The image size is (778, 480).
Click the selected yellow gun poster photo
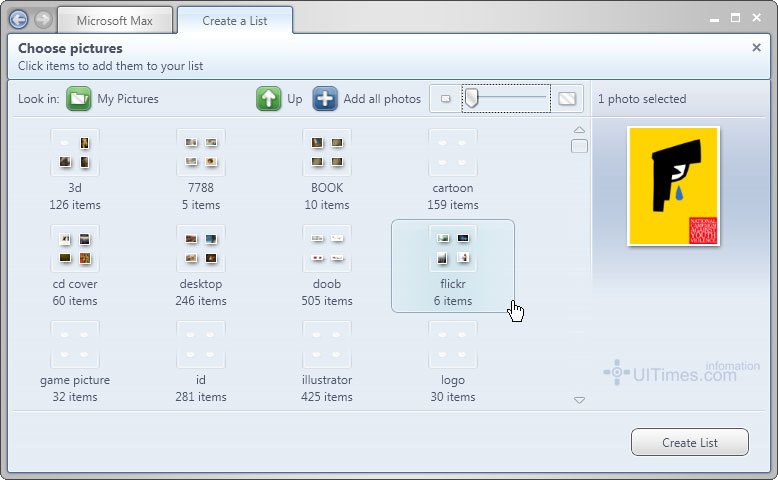coord(673,186)
